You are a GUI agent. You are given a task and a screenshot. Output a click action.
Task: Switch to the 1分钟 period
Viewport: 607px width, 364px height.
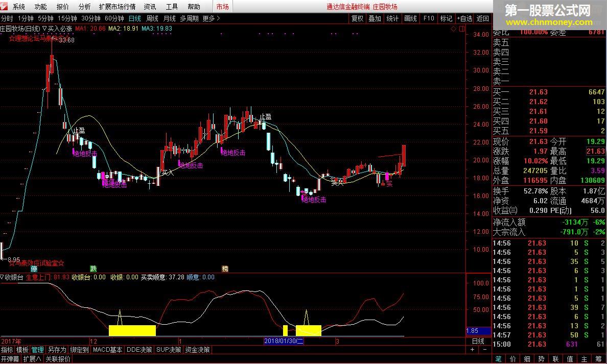26,18
